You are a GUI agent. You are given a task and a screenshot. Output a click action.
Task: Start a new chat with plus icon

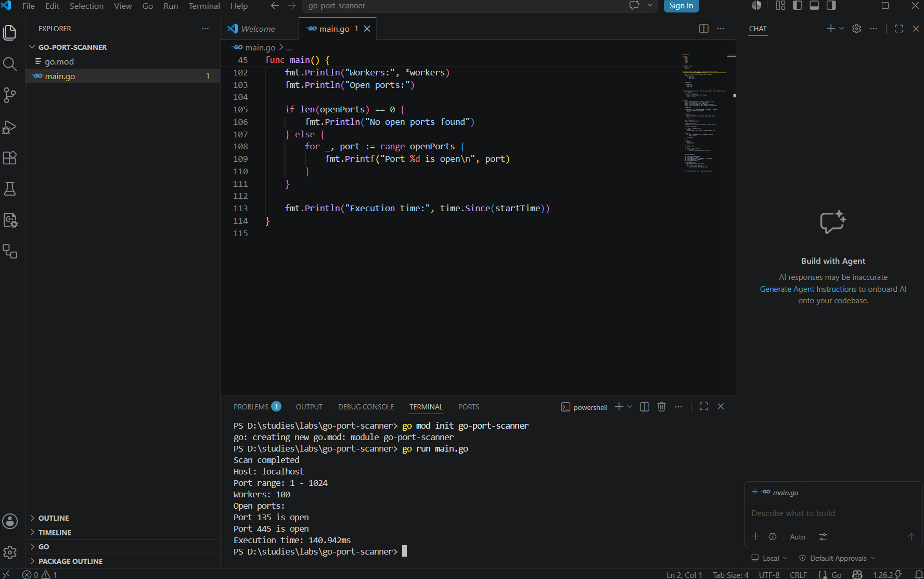830,29
